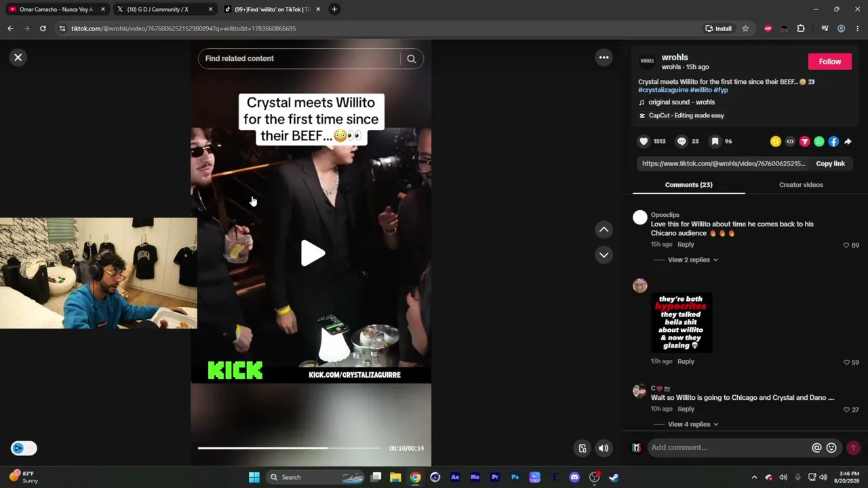The height and width of the screenshot is (488, 868).
Task: Play the paused video
Action: click(x=312, y=253)
